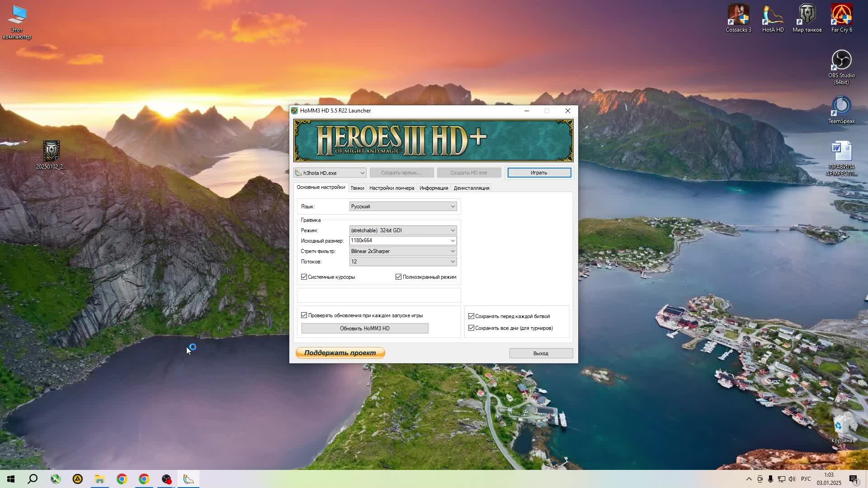868x488 pixels.
Task: Select the Мир танков desktop icon
Action: pos(807,18)
